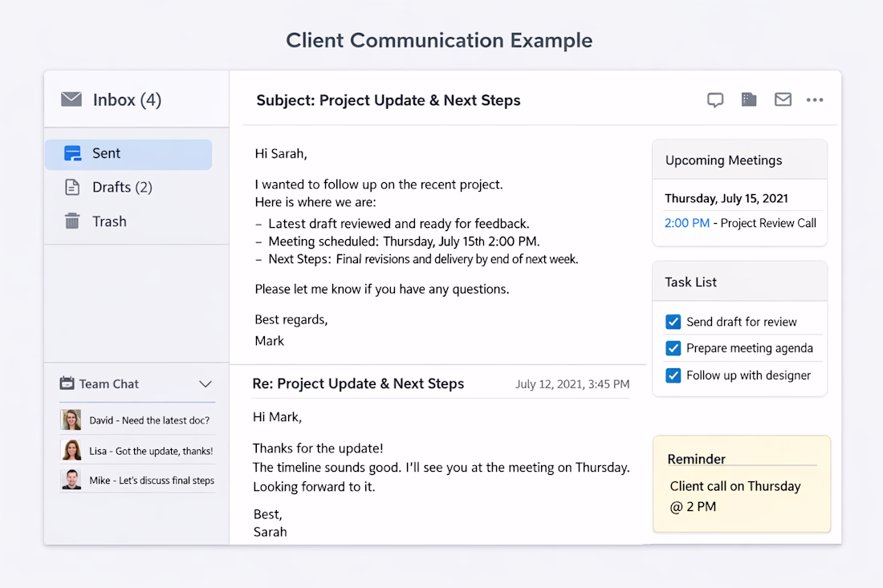Screen dimensions: 883x588
Task: Click Prepare meeting agenda label
Action: point(750,348)
